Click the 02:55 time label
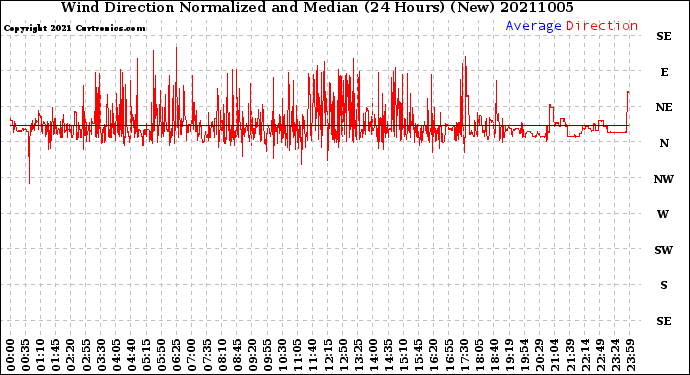 (86, 355)
